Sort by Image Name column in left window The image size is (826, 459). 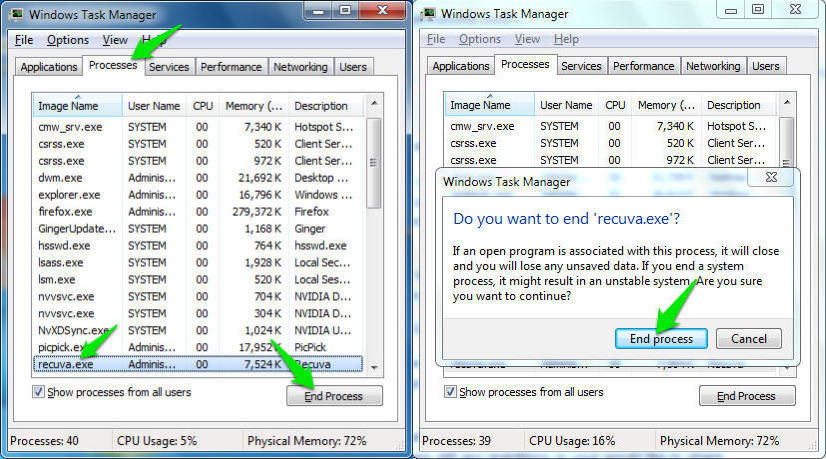click(x=77, y=106)
